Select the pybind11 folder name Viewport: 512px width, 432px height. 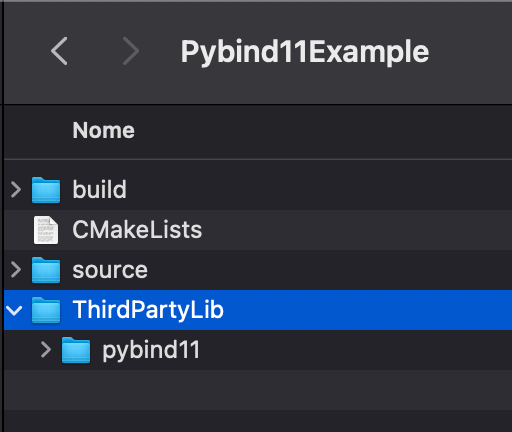point(151,350)
